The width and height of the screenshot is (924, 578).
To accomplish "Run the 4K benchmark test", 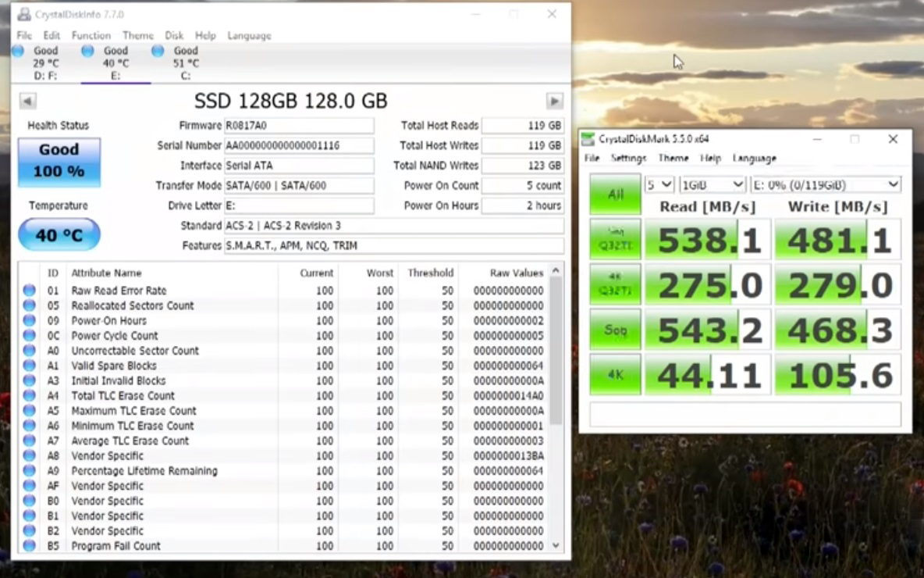I will [615, 375].
